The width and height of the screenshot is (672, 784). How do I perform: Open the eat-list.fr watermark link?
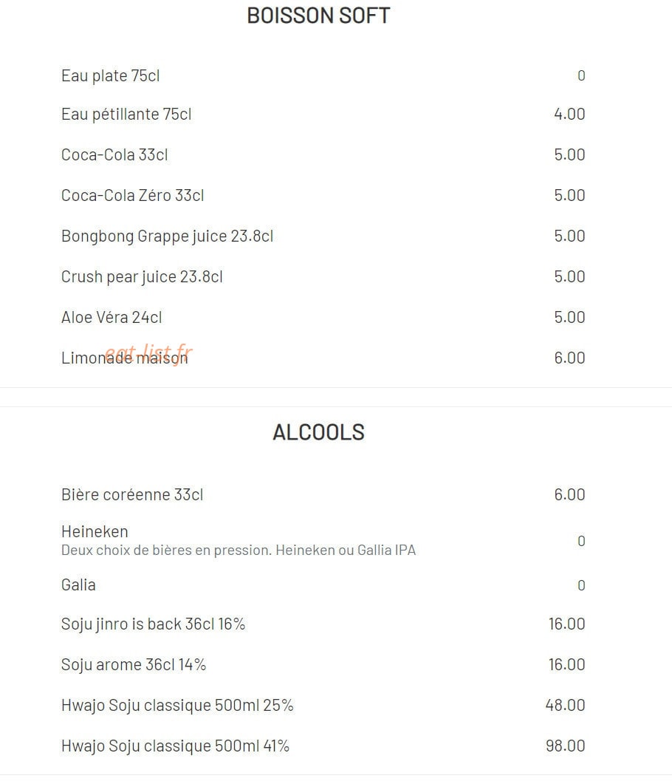[149, 353]
